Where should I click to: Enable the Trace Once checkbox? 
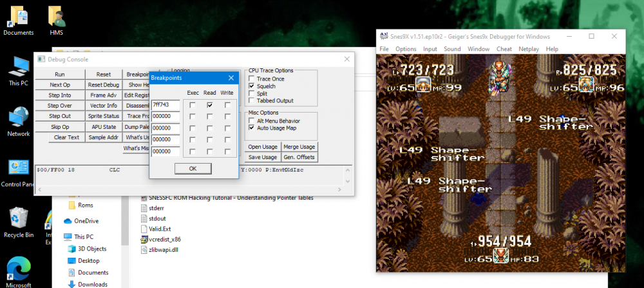point(251,79)
